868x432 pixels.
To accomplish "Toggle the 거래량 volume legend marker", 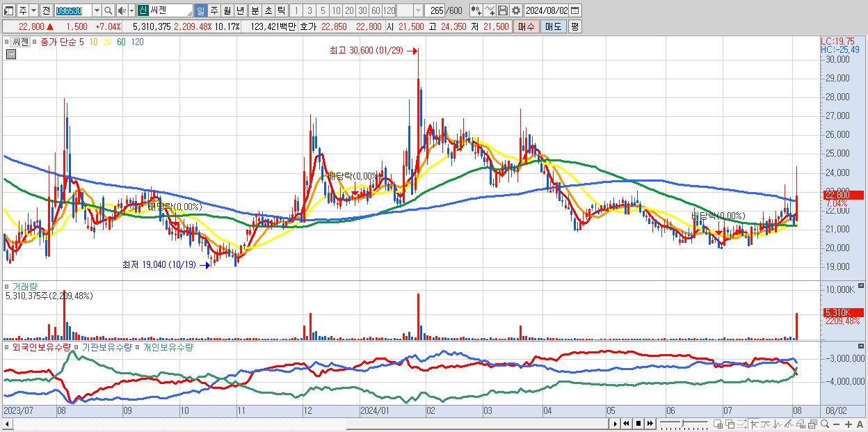I will click(x=7, y=286).
